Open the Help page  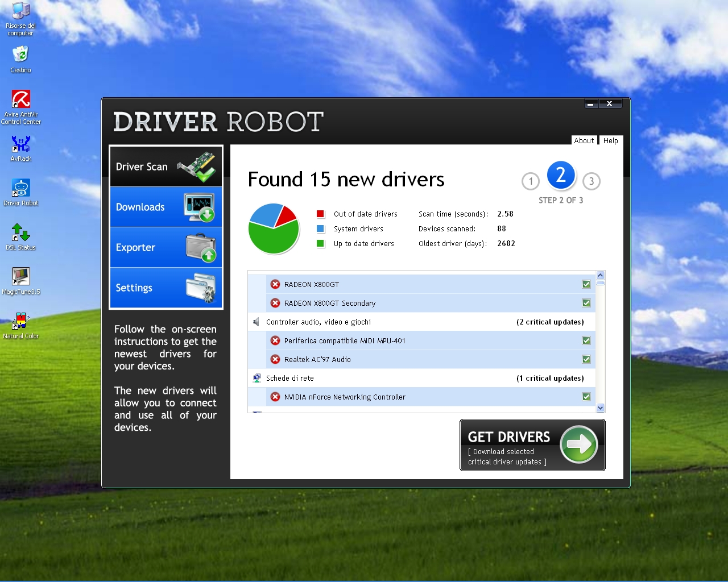pyautogui.click(x=610, y=140)
